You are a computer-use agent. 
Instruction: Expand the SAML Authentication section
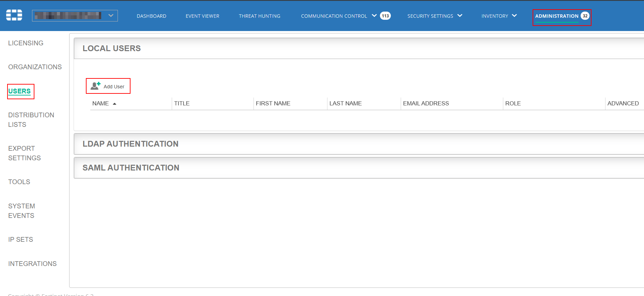131,168
